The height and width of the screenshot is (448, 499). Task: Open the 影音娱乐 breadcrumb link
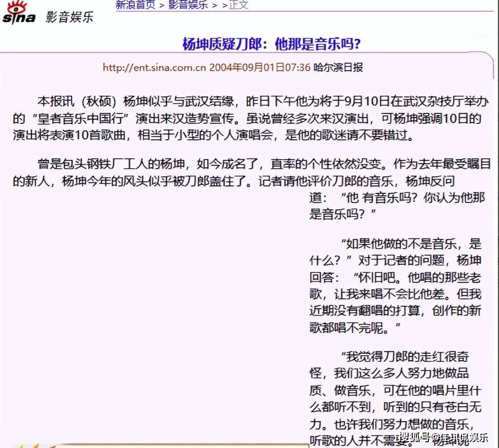[188, 5]
